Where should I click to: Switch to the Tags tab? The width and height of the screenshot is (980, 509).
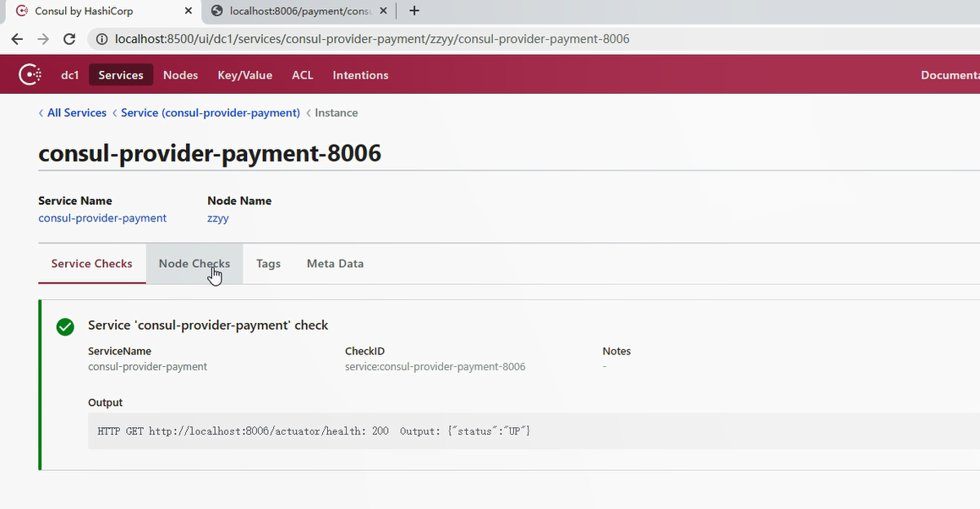(268, 263)
